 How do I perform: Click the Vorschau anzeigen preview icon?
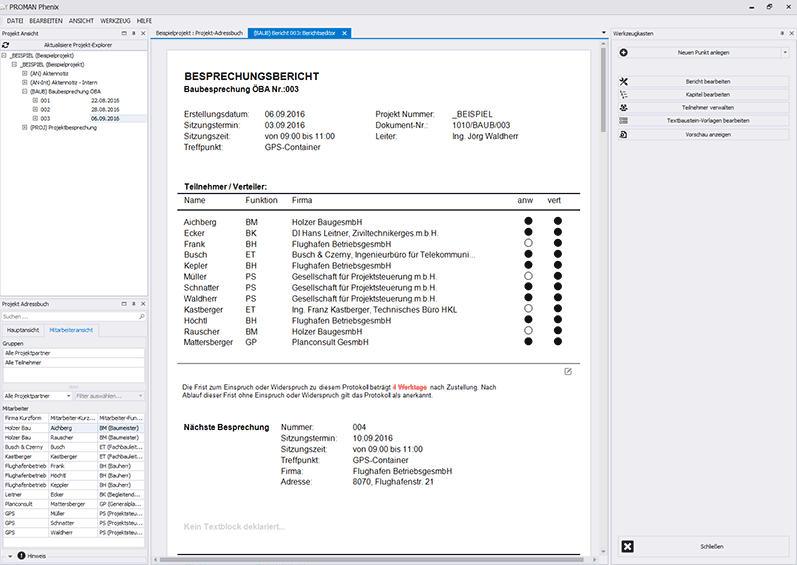pyautogui.click(x=624, y=135)
